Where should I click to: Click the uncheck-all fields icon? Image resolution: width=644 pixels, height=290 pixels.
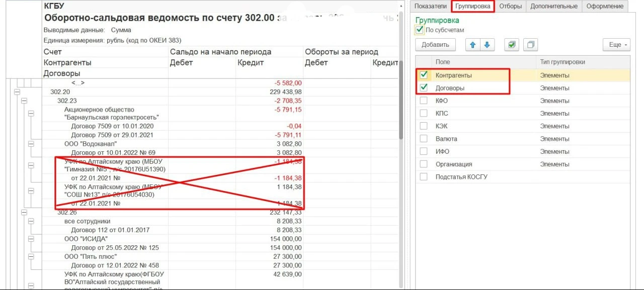(530, 45)
